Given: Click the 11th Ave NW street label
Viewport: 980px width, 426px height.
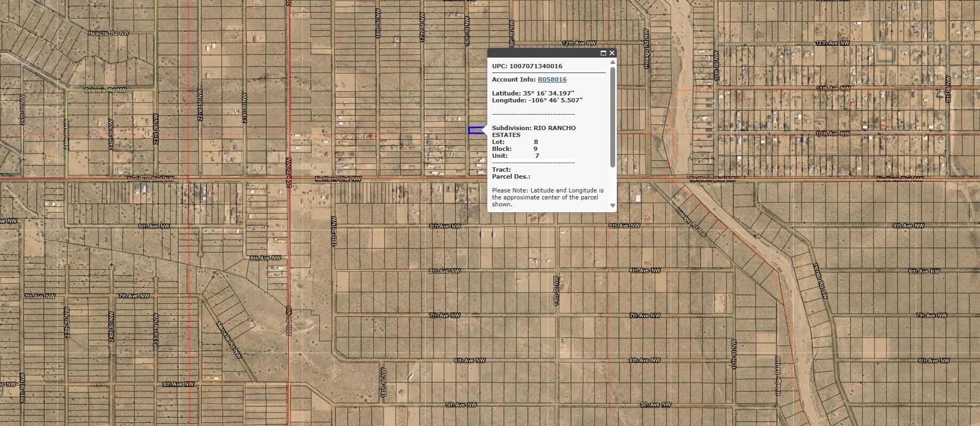Looking at the screenshot, I should pos(832,88).
